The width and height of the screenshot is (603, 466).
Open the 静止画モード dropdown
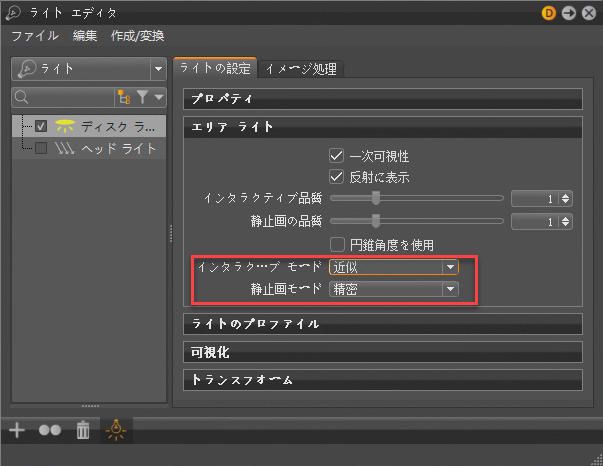(394, 289)
